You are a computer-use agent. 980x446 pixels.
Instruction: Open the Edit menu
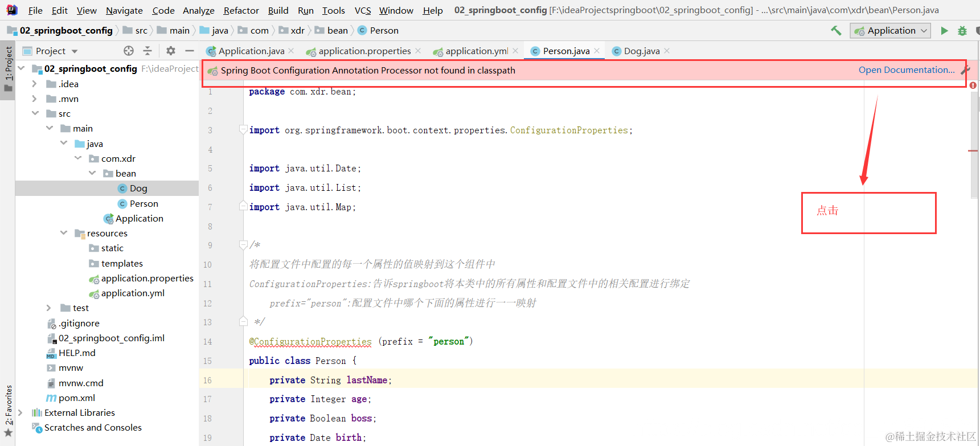[59, 10]
